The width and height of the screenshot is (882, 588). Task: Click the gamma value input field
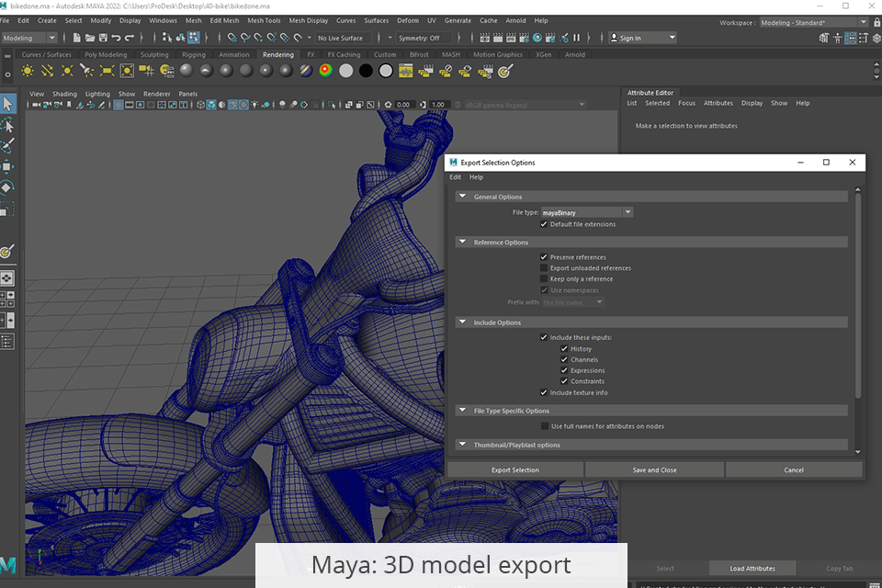438,105
